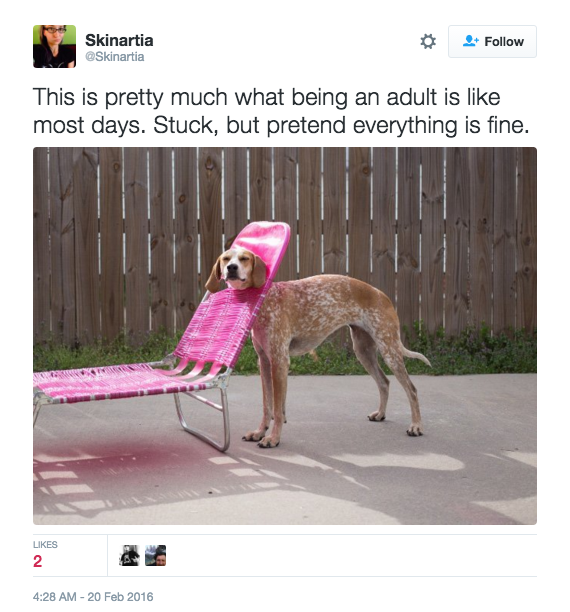Screen dimensions: 570x612
Task: Open the Skinartia display name link
Action: click(x=119, y=40)
